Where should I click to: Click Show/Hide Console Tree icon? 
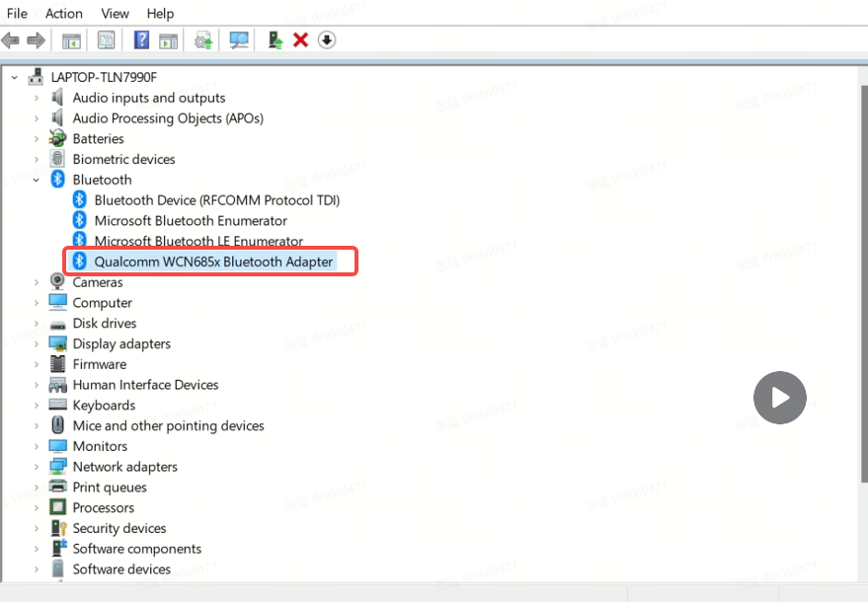(x=71, y=40)
